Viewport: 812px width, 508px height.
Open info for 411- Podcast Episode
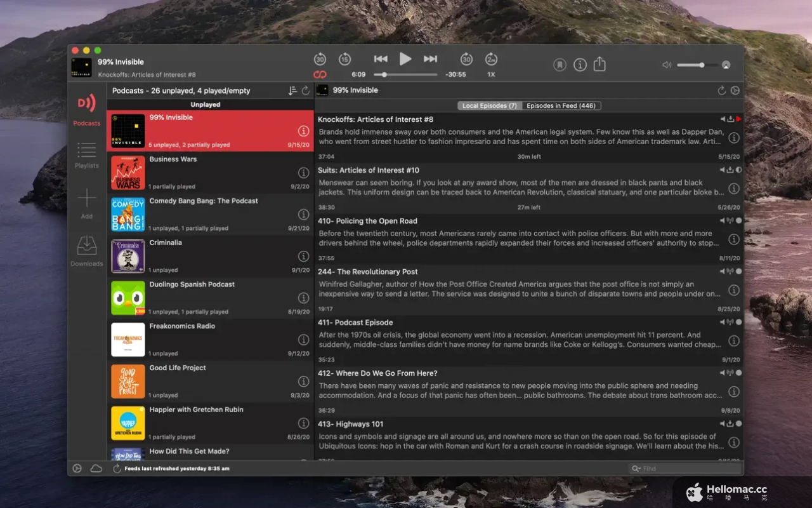[734, 341]
